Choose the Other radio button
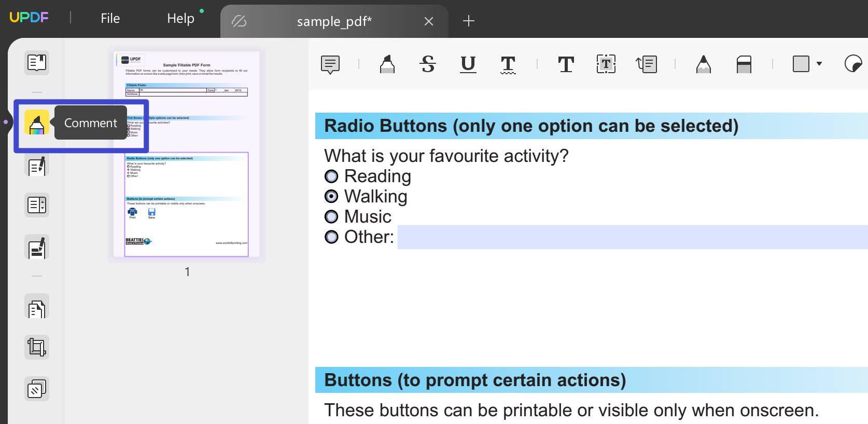The height and width of the screenshot is (424, 868). [x=331, y=237]
